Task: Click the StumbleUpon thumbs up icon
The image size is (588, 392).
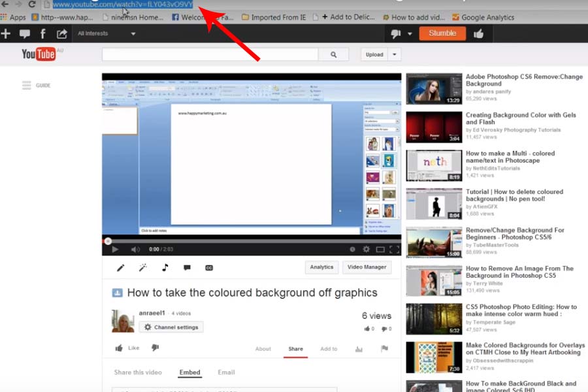Action: [478, 34]
